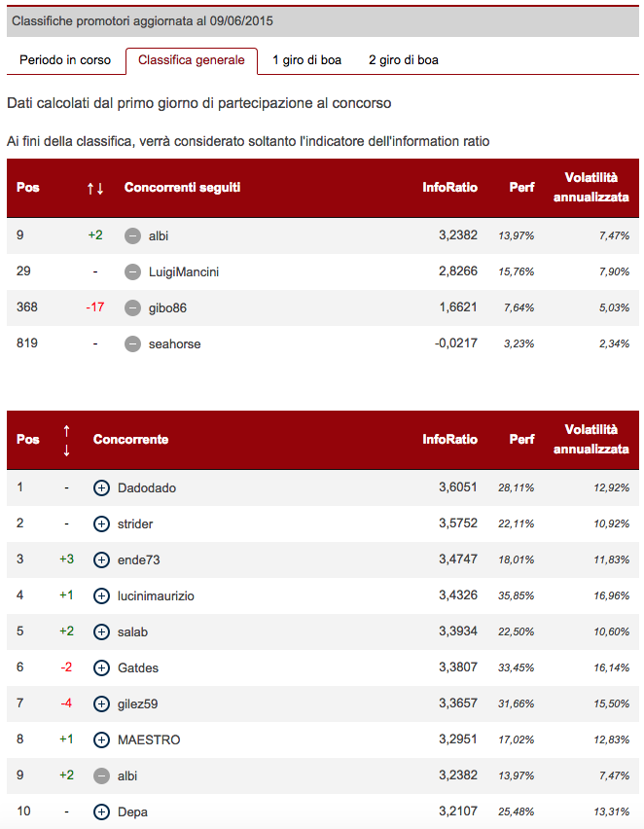Remove LuigiMancini from followed competitors
Image resolution: width=644 pixels, height=829 pixels.
(133, 271)
